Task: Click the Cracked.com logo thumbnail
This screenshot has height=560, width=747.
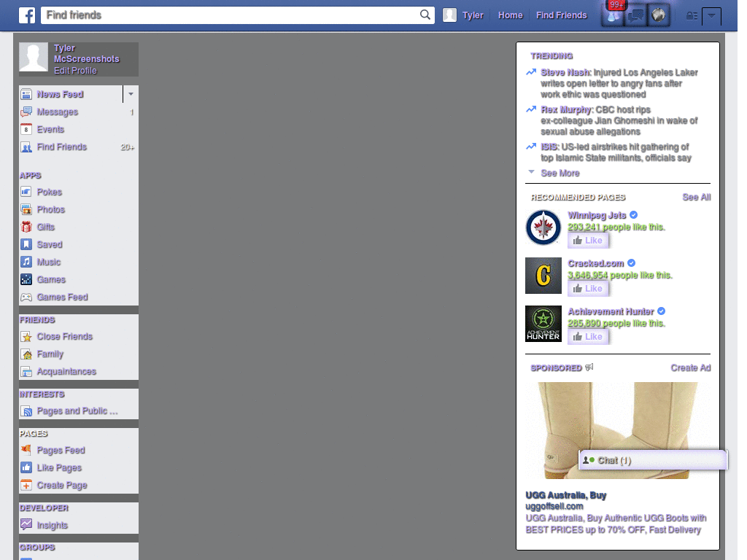Action: (x=543, y=276)
